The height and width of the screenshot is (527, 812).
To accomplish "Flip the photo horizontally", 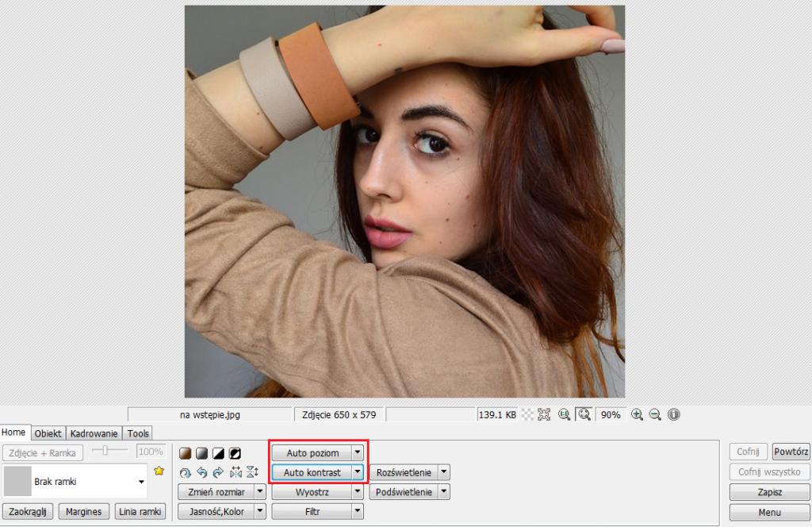I will tap(236, 472).
